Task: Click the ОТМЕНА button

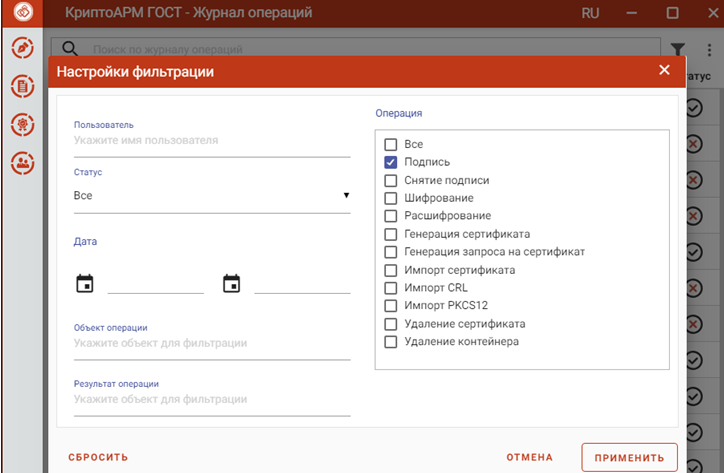Action: point(530,457)
